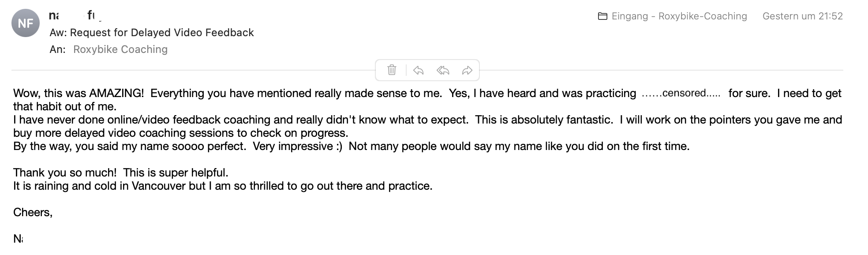Viewport: 868px width, 255px height.
Task: Forward this message with the forward arrow
Action: coord(467,70)
